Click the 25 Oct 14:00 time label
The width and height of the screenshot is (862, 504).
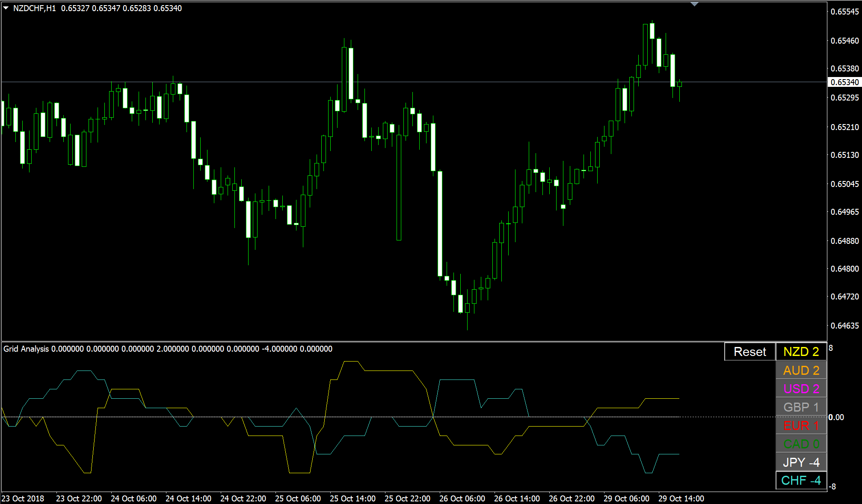pos(353,498)
